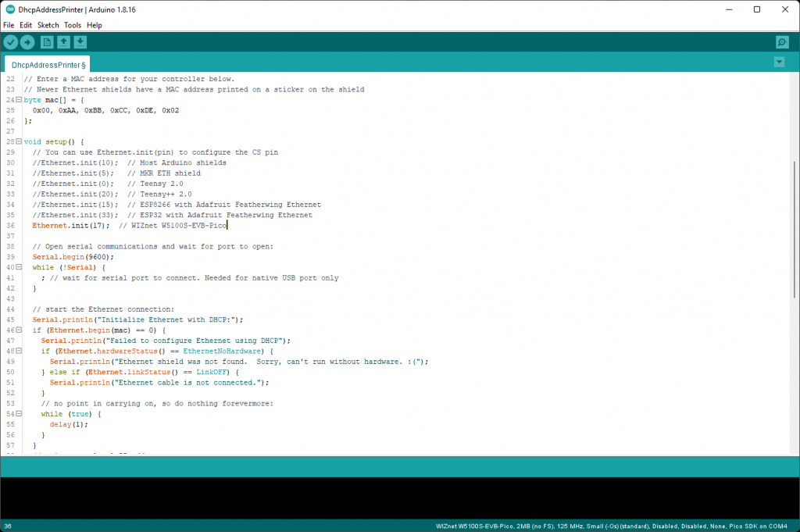
Task: Click the Verify sketch checkmark button
Action: pyautogui.click(x=11, y=42)
